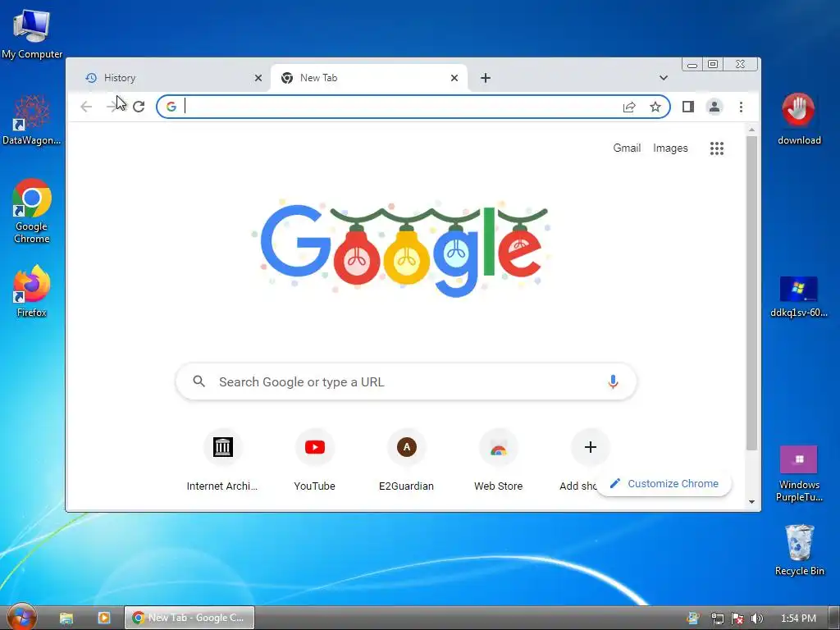
Task: Select the download desktop icon
Action: [799, 119]
